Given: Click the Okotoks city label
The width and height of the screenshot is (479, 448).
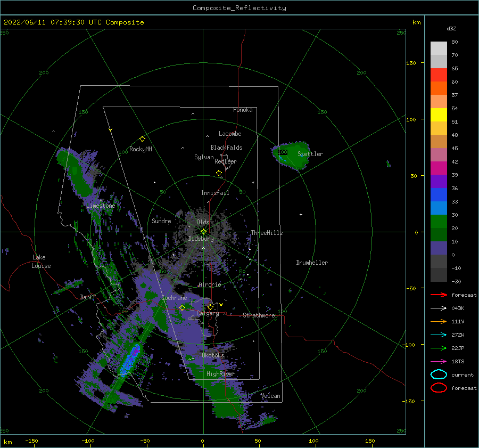Looking at the screenshot, I should click(x=213, y=355).
